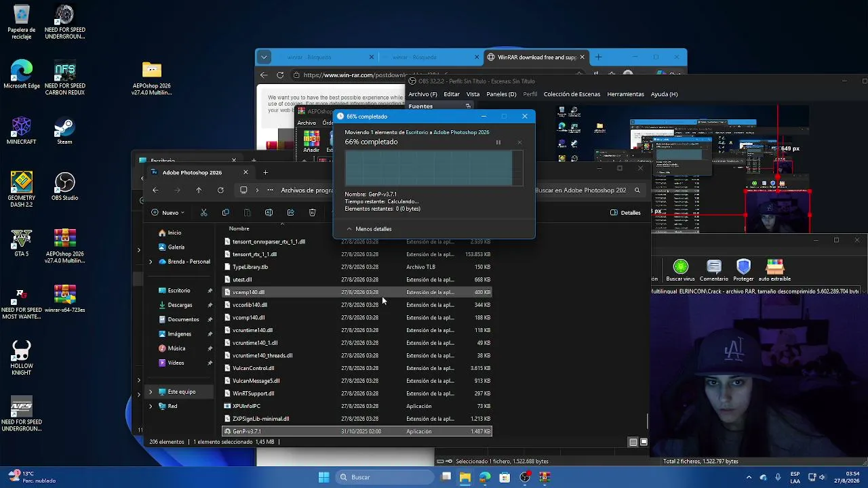Open the Vista menu in OBS
Viewport: 868px width, 488px height.
click(473, 94)
